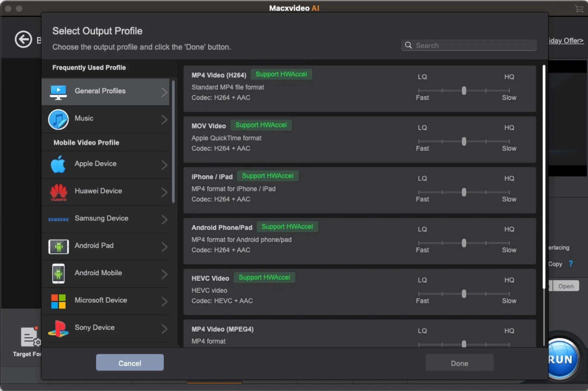Select the Android Pad tablet icon
The height and width of the screenshot is (391, 588).
pos(58,247)
